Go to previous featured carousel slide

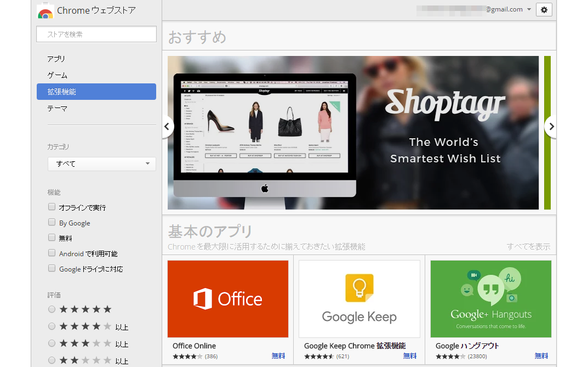coord(167,127)
